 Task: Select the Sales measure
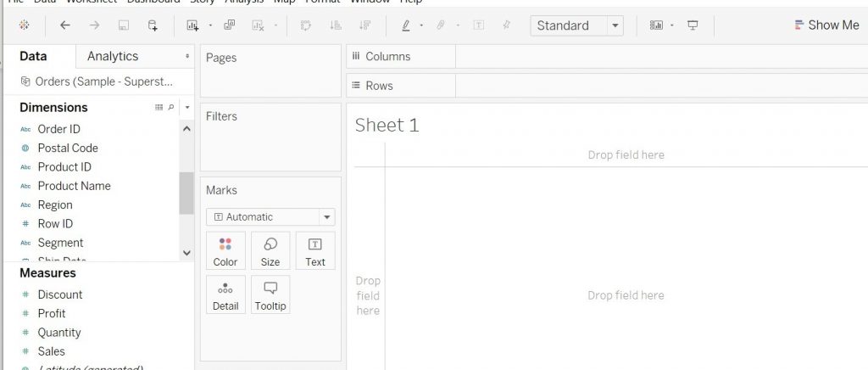[51, 351]
